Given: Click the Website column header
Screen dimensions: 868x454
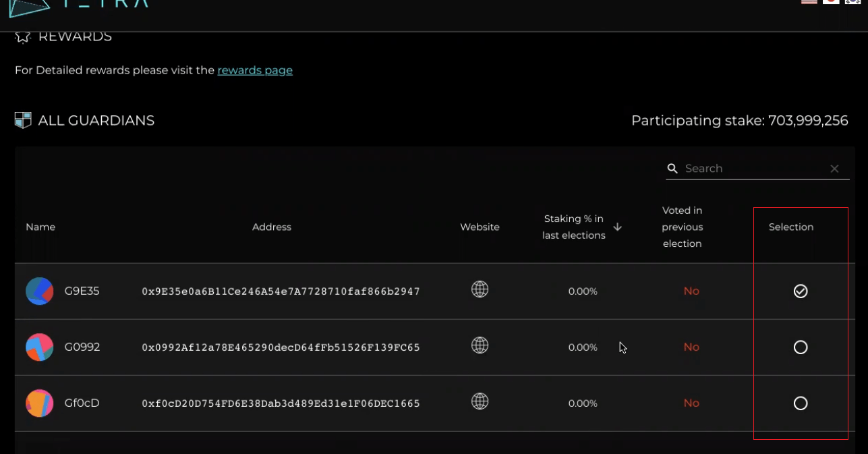Looking at the screenshot, I should [480, 227].
